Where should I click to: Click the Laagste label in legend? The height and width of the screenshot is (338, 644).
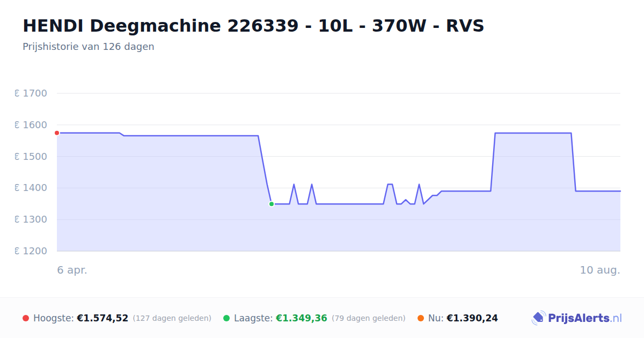[x=253, y=318]
